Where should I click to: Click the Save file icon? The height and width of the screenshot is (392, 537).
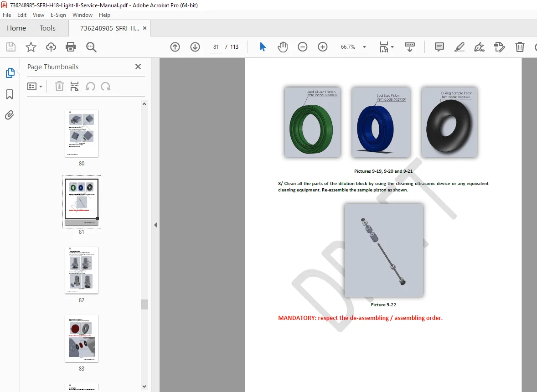[x=11, y=47]
